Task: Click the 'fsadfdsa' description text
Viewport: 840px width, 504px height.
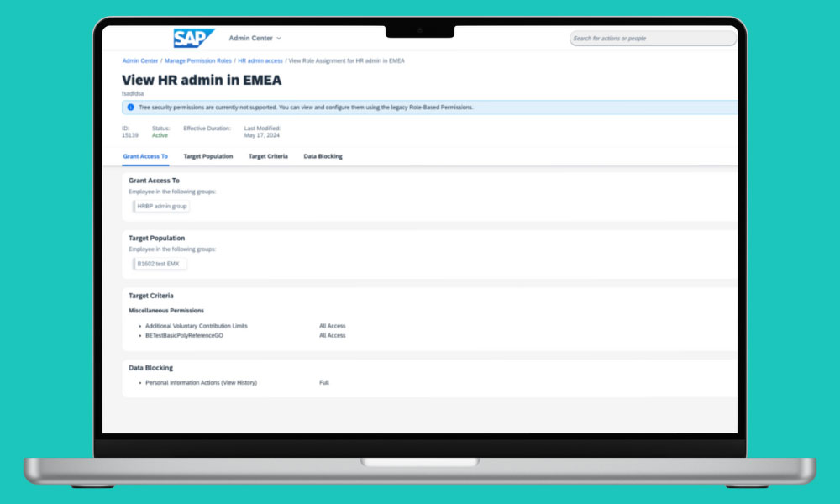Action: tap(133, 94)
